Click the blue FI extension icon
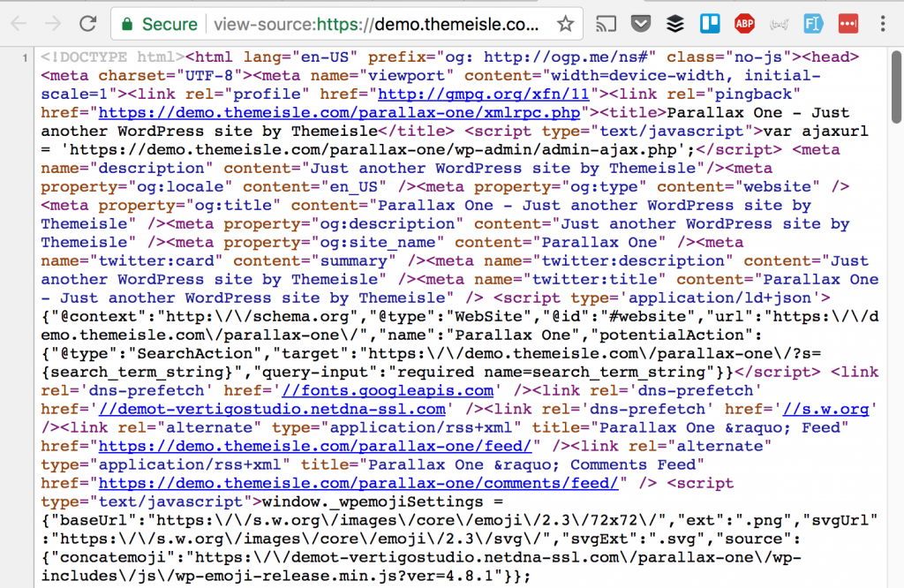This screenshot has height=588, width=904. (813, 23)
